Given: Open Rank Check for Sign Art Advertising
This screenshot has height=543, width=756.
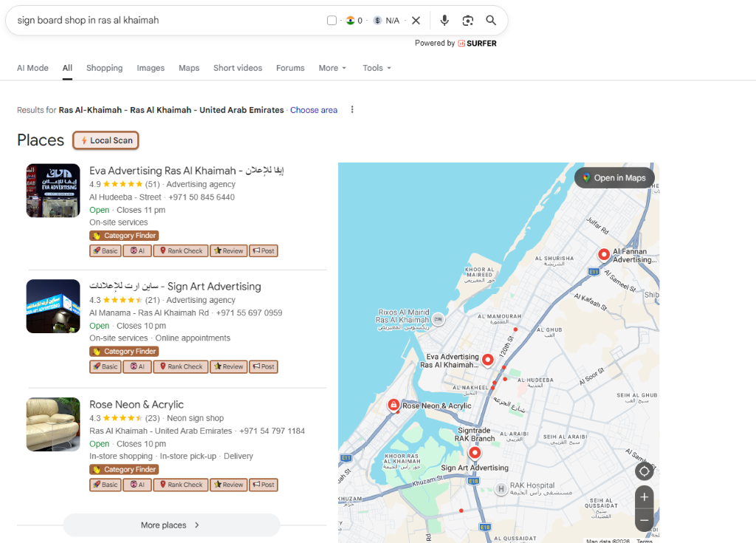Looking at the screenshot, I should pyautogui.click(x=181, y=367).
